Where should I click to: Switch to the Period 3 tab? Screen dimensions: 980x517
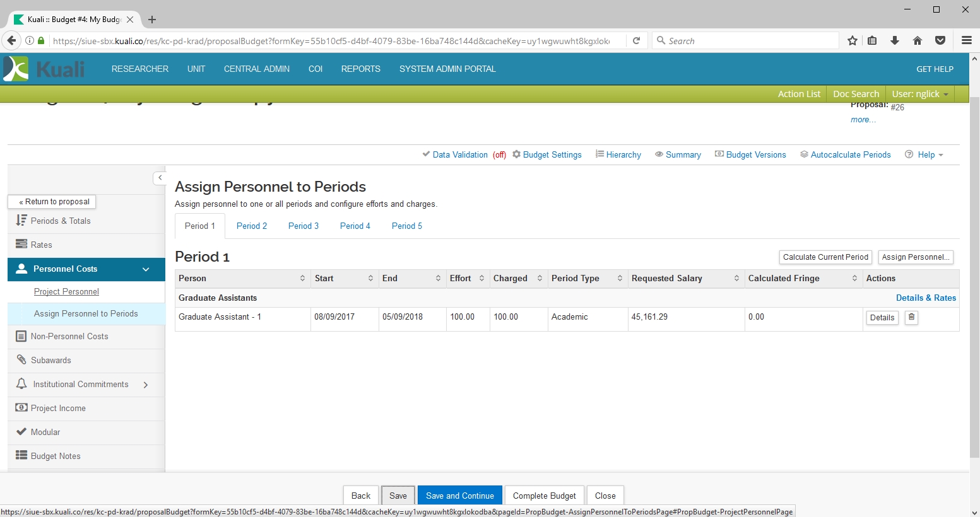pyautogui.click(x=304, y=226)
